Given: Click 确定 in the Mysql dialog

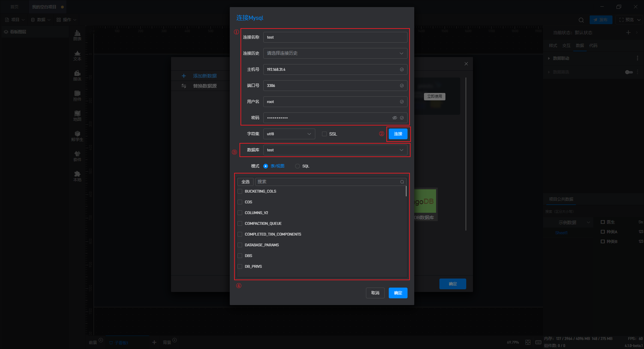Looking at the screenshot, I should coord(398,293).
